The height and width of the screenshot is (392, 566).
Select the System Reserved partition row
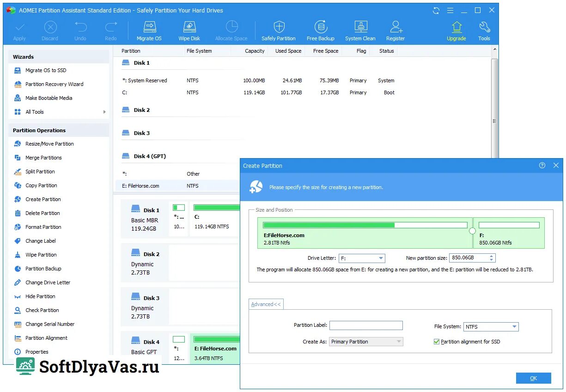302,80
